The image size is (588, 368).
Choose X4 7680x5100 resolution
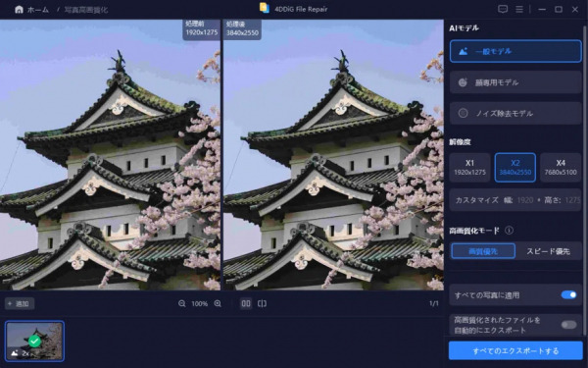(561, 168)
